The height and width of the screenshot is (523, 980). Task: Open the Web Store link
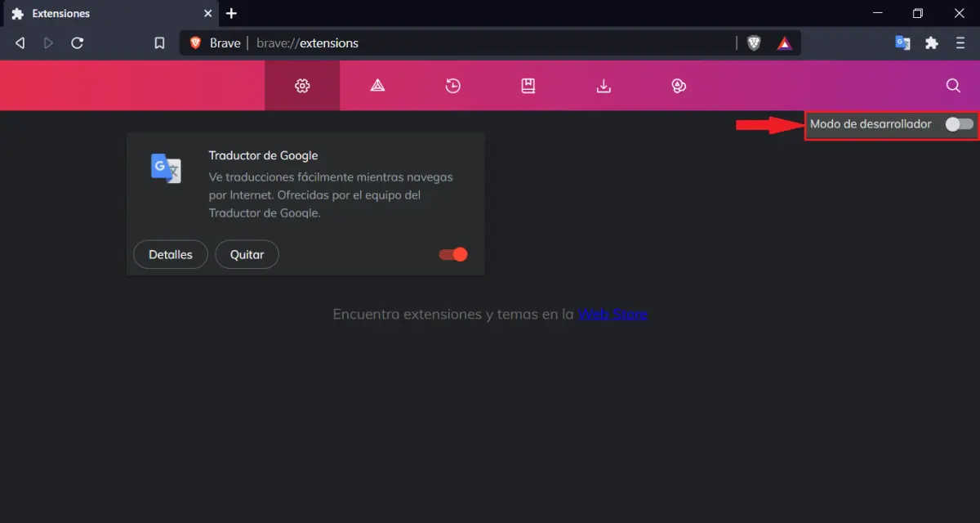612,314
